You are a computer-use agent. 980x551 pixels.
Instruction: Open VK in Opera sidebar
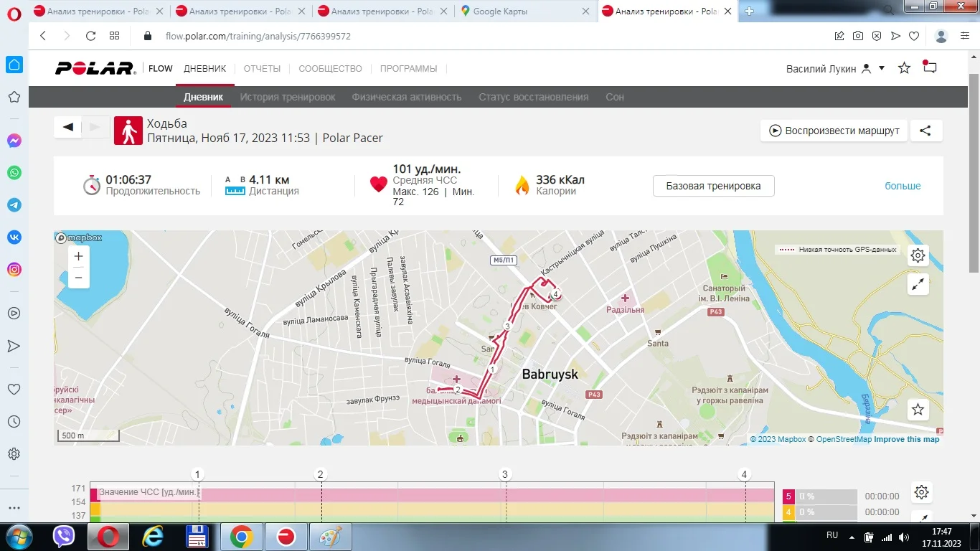tap(14, 237)
